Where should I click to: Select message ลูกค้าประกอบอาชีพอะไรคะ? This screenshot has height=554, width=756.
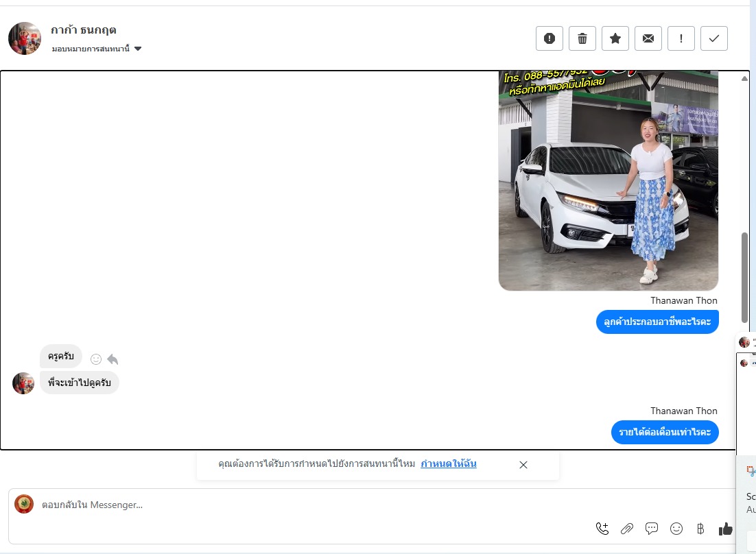pos(657,322)
